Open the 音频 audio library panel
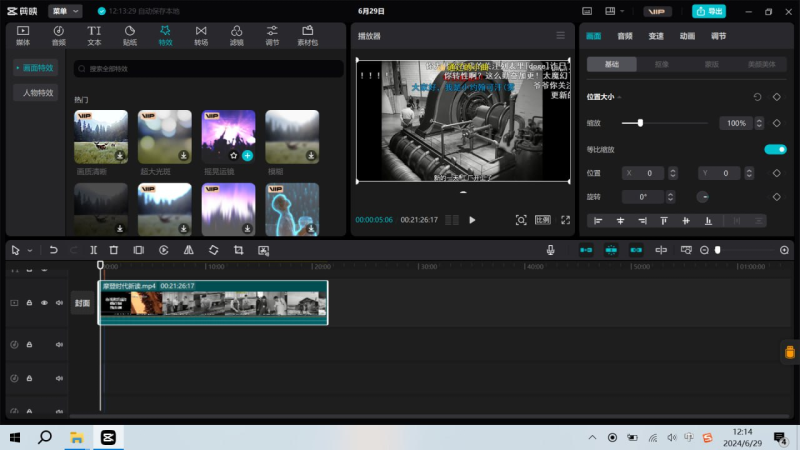 [x=59, y=36]
